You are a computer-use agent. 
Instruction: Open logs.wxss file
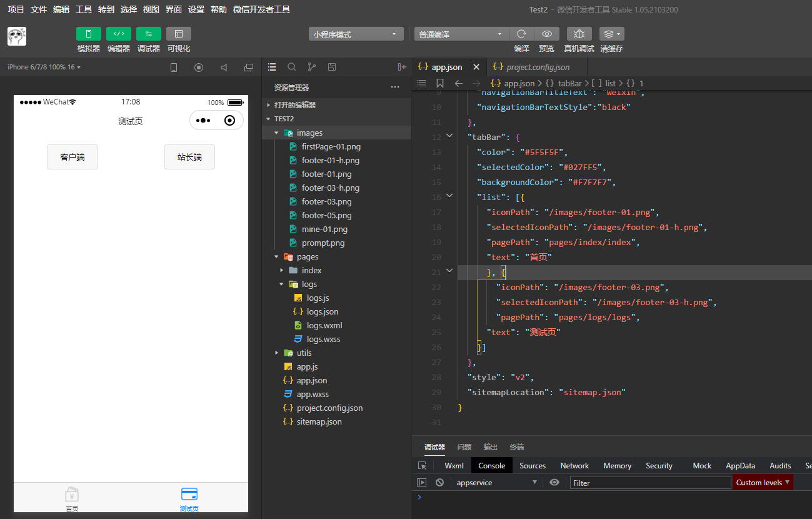[x=323, y=339]
